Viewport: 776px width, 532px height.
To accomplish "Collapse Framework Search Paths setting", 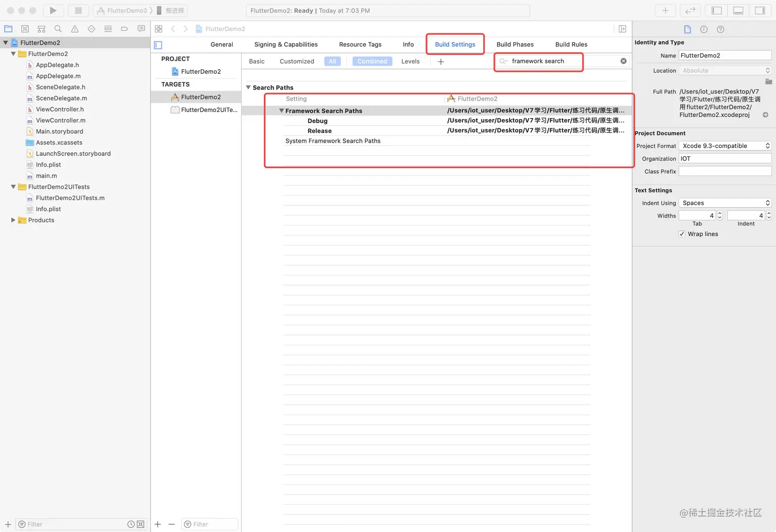I will (281, 111).
